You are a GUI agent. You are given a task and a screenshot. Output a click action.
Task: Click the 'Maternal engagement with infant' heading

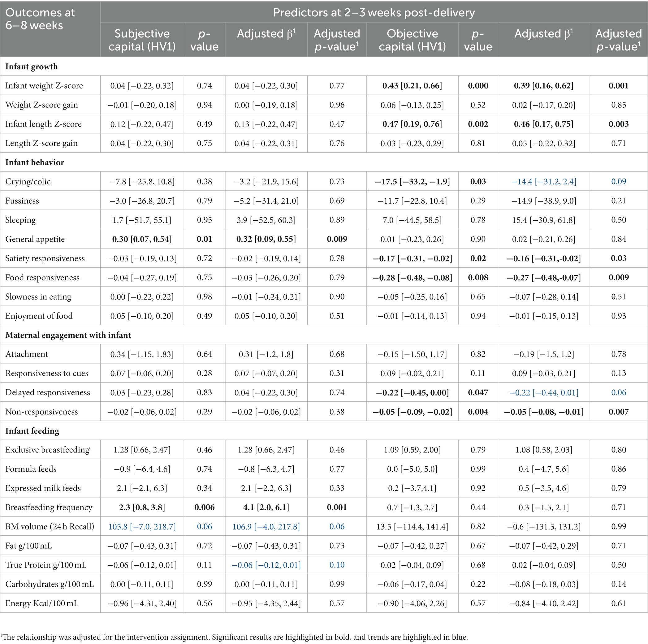point(68,335)
